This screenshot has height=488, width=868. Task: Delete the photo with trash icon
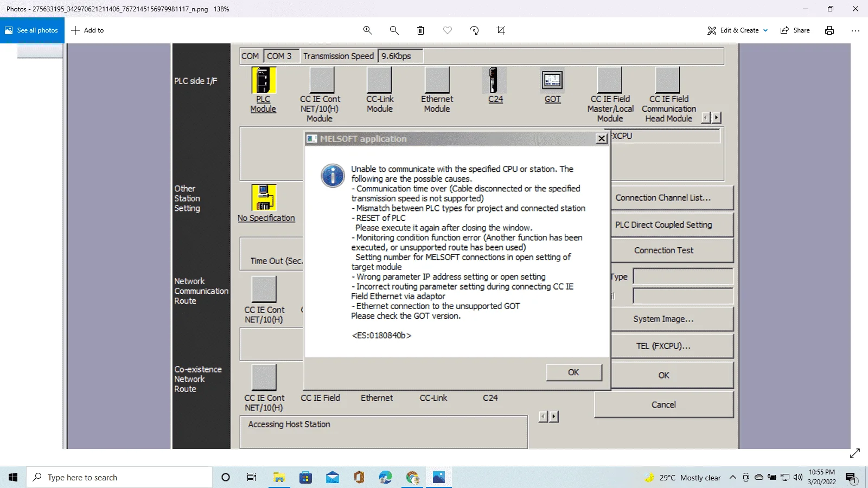(x=420, y=30)
